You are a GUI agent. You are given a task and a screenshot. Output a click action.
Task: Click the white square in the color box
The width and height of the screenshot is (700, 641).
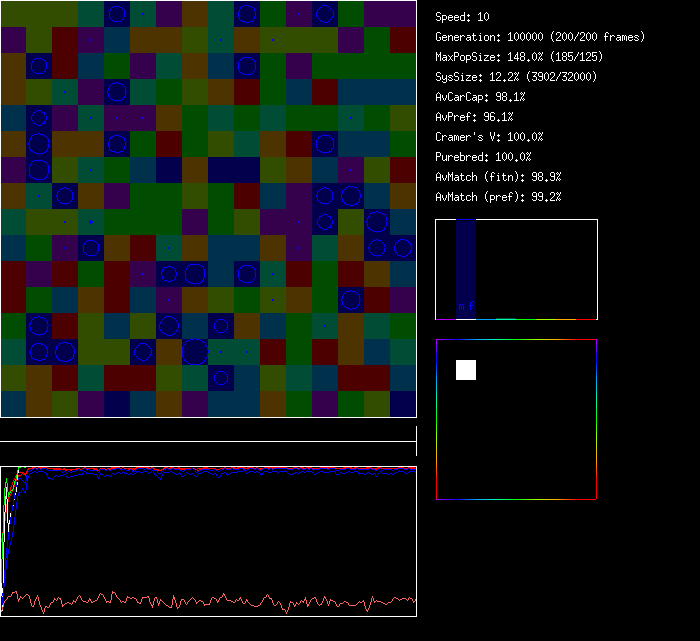[x=466, y=370]
